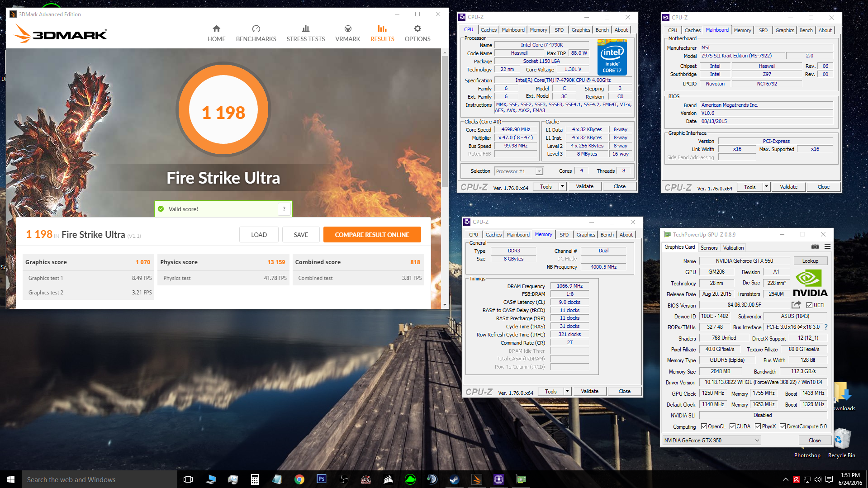The height and width of the screenshot is (488, 868).
Task: Show hidden system tray icons
Action: click(785, 479)
